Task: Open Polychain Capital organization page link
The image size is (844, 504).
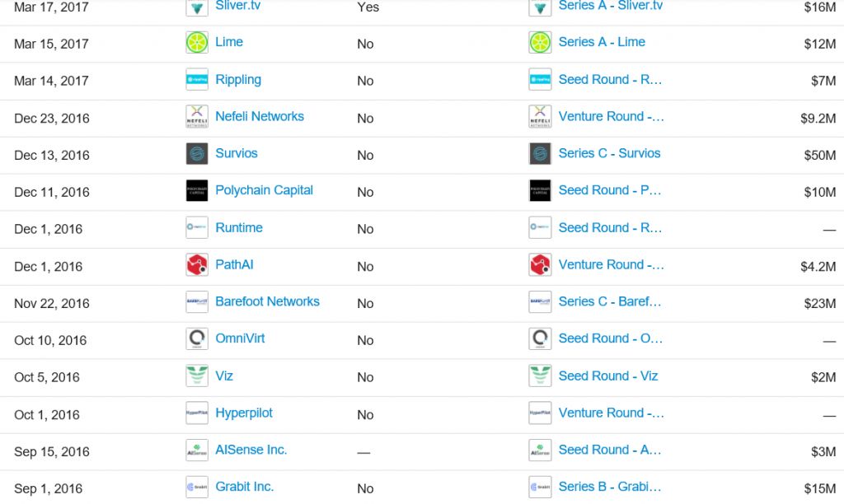Action: 265,190
